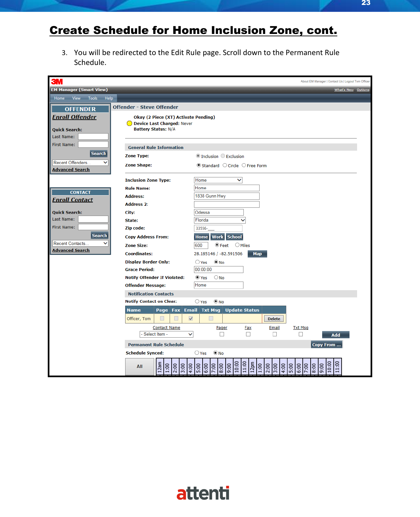Image resolution: width=420 pixels, height=517 pixels.
Task: Open Advanced Search under Offender panel
Action: (71, 169)
